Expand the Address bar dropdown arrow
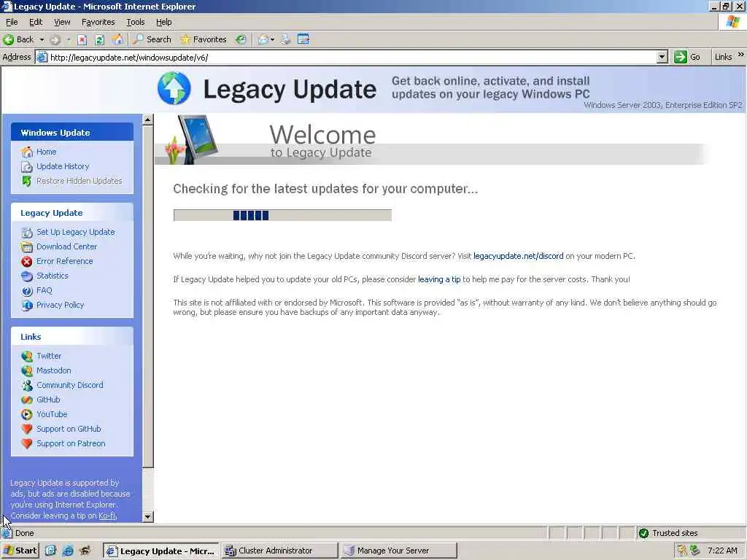 click(x=662, y=58)
